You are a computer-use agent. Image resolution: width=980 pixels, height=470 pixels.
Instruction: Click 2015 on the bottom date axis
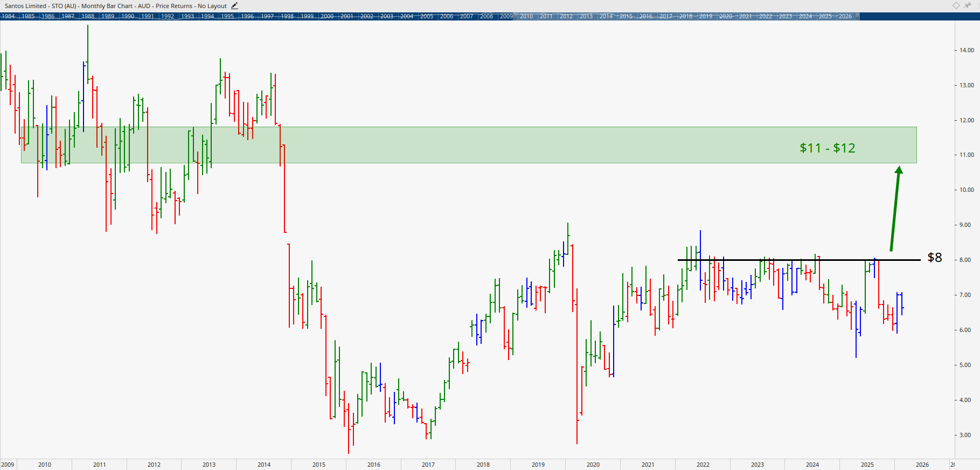(319, 465)
